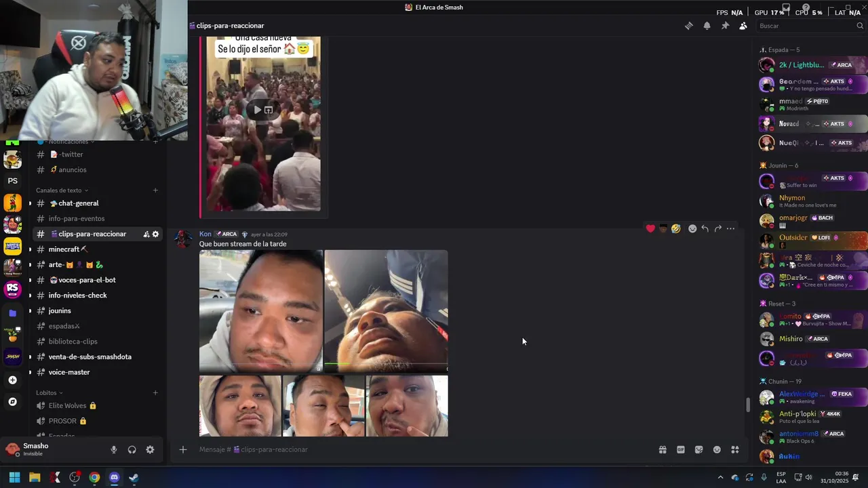Open Steam from the taskbar
Screen dimensions: 868x488
click(x=134, y=477)
